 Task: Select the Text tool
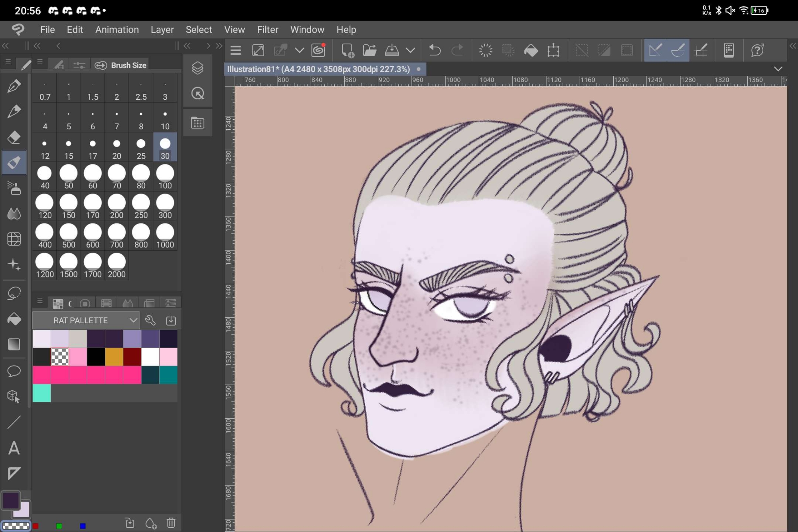pos(14,448)
